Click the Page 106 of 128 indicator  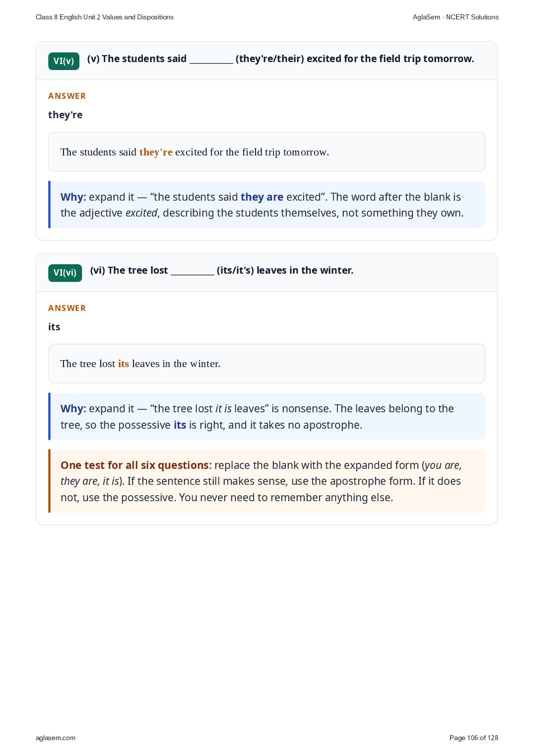[x=474, y=738]
